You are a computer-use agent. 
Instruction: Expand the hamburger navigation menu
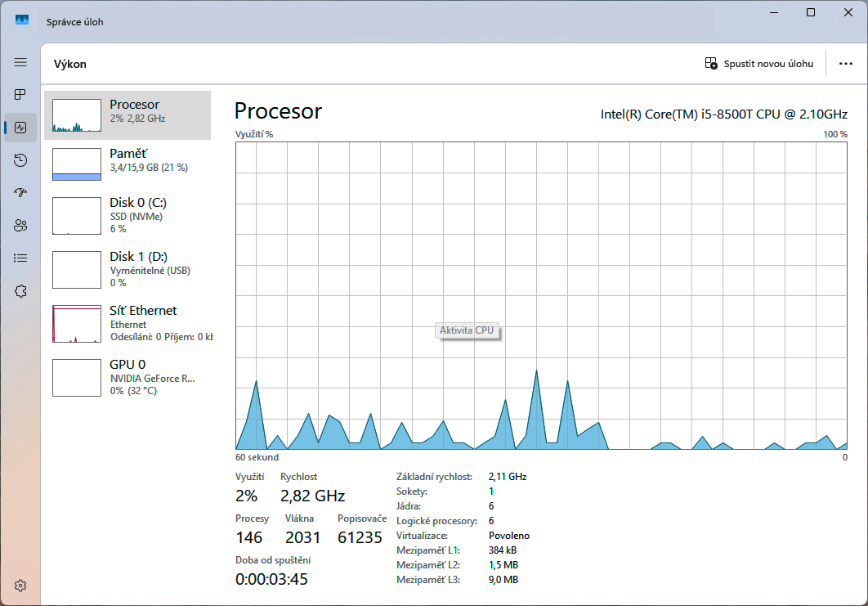[x=20, y=62]
